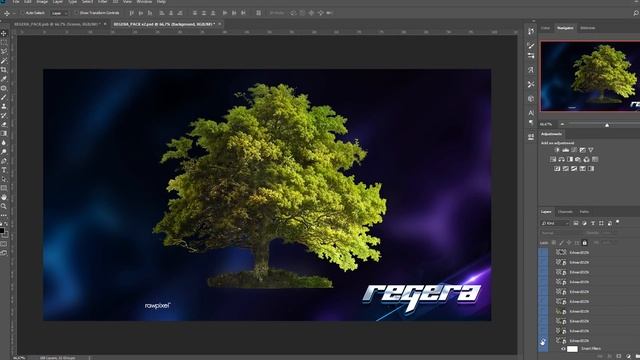Open the Filter menu
640x360 pixels.
pos(102,2)
